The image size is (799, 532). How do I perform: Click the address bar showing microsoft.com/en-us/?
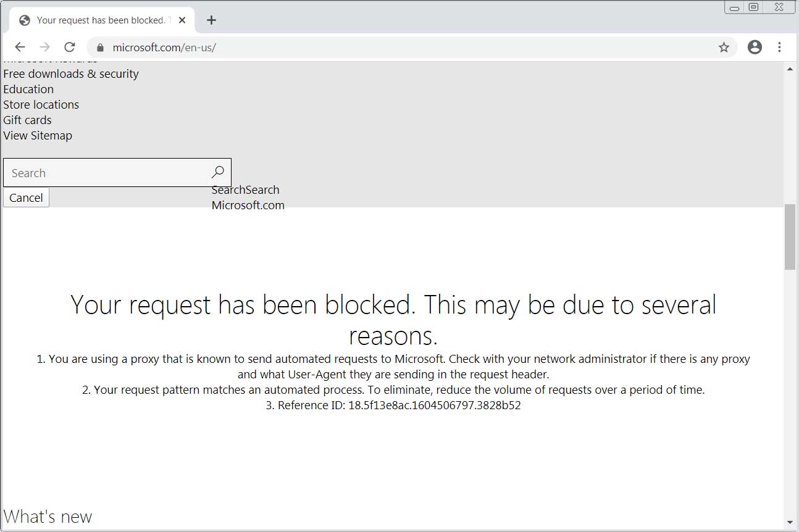click(412, 48)
